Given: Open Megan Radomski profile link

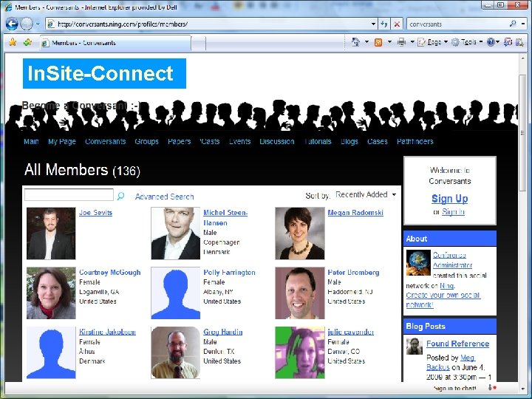Looking at the screenshot, I should click(355, 213).
